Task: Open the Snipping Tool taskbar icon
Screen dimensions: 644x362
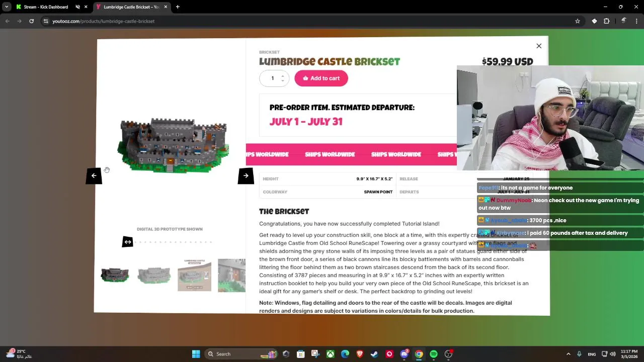Action: click(x=315, y=354)
